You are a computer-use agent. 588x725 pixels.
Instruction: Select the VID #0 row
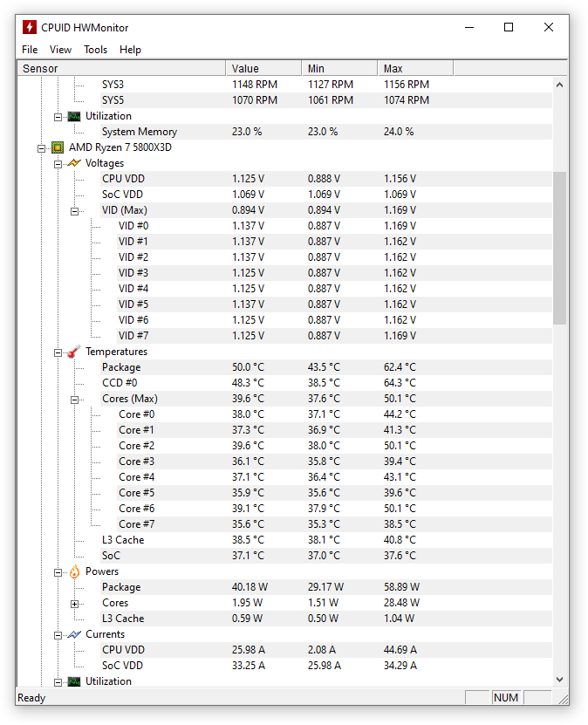(x=334, y=226)
